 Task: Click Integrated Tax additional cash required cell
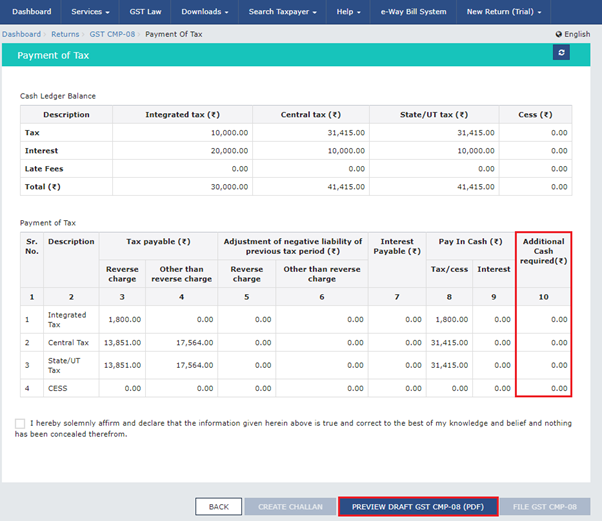tap(544, 319)
